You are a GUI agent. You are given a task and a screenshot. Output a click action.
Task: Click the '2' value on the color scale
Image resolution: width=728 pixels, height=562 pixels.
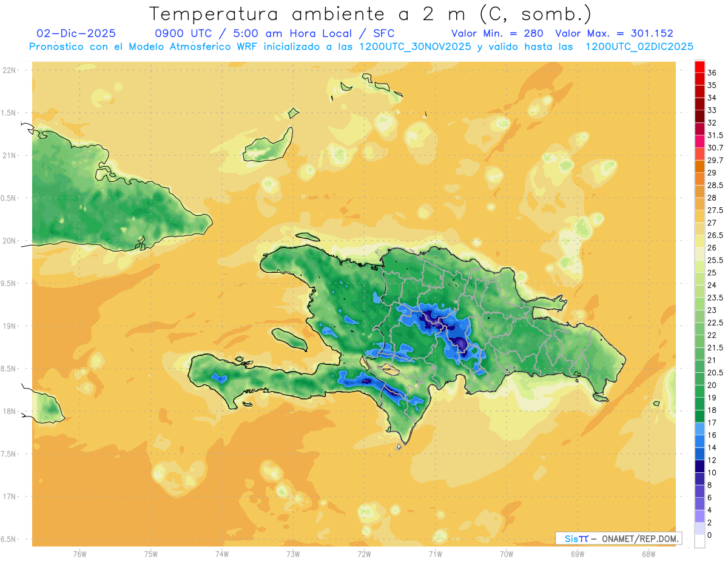point(710,523)
